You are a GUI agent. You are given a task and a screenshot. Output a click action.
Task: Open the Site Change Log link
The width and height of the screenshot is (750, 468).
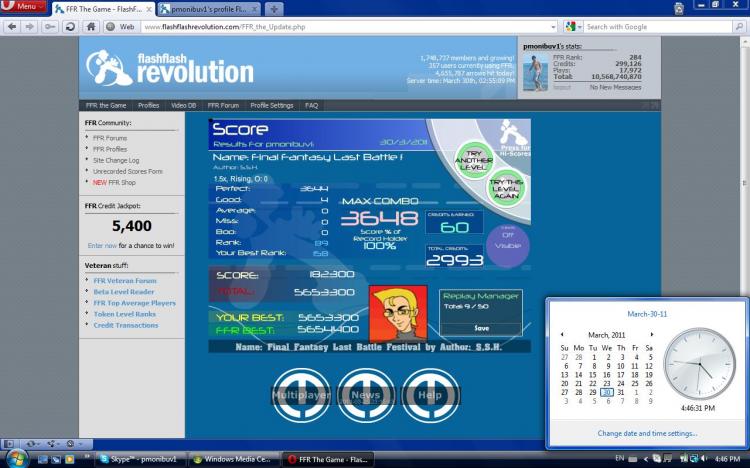click(116, 160)
